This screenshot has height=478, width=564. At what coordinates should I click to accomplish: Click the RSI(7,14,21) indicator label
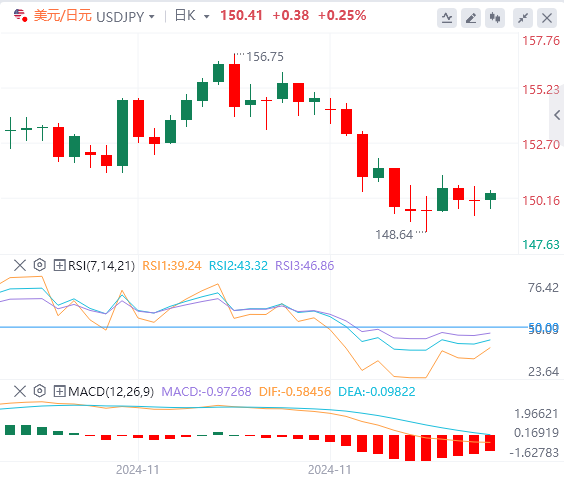click(x=102, y=265)
